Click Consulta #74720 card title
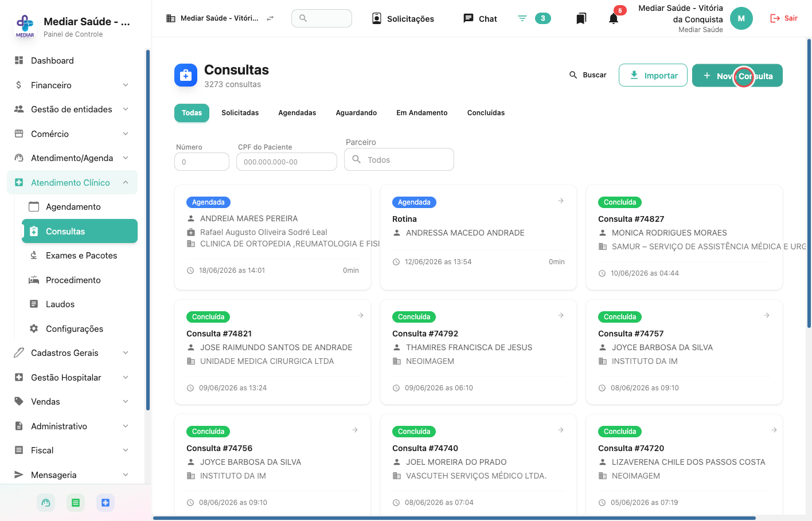Viewport: 812px width, 521px height. pos(631,448)
